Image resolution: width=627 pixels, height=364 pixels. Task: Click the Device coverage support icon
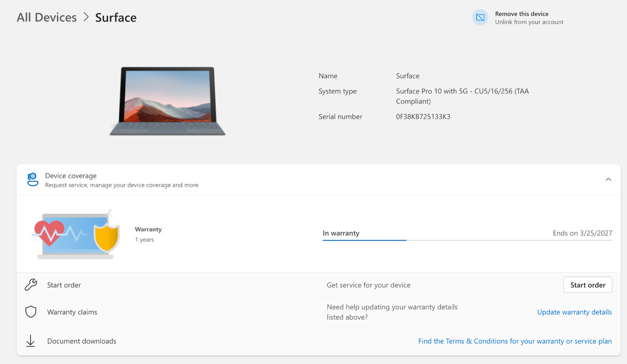point(33,180)
